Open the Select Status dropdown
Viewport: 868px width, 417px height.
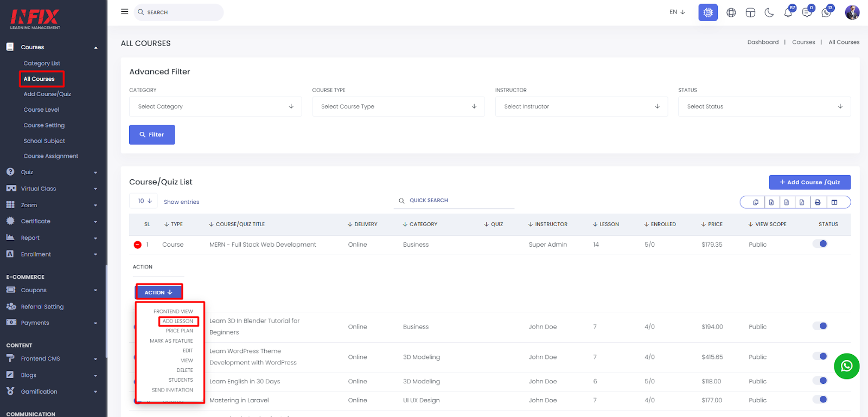764,106
